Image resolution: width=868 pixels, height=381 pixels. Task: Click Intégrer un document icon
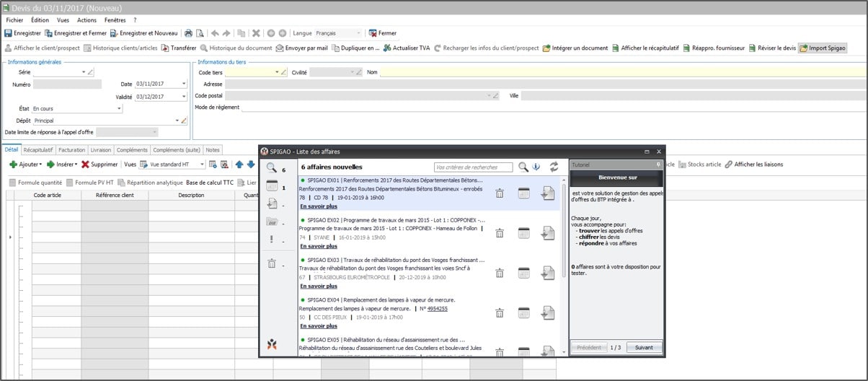click(x=546, y=48)
